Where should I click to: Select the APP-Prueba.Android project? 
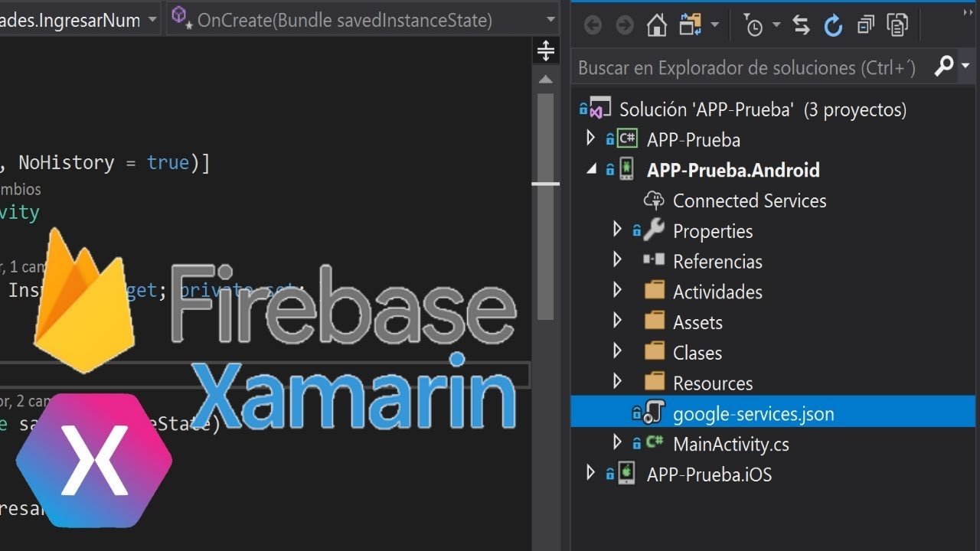pos(733,170)
